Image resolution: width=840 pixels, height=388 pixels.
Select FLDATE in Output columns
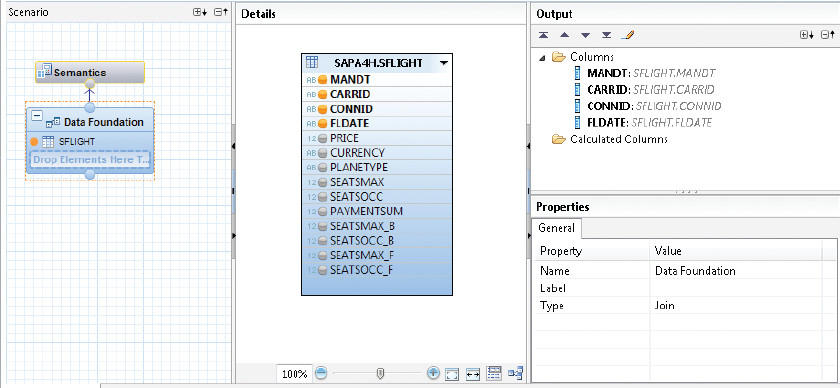(x=649, y=123)
